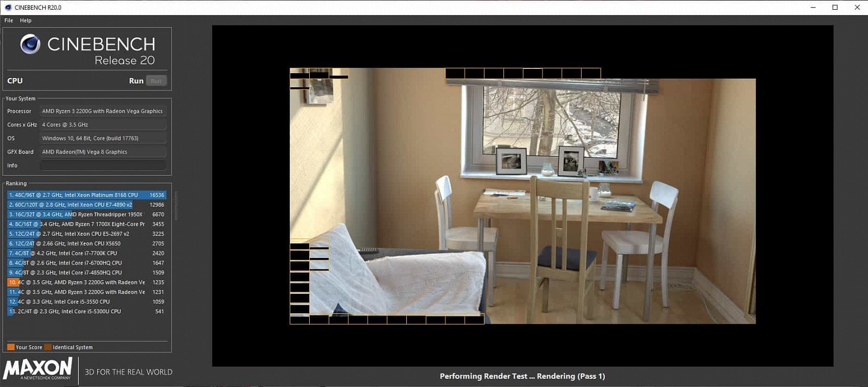868x387 pixels.
Task: Click the Cinebench title bar app icon
Action: coord(8,8)
